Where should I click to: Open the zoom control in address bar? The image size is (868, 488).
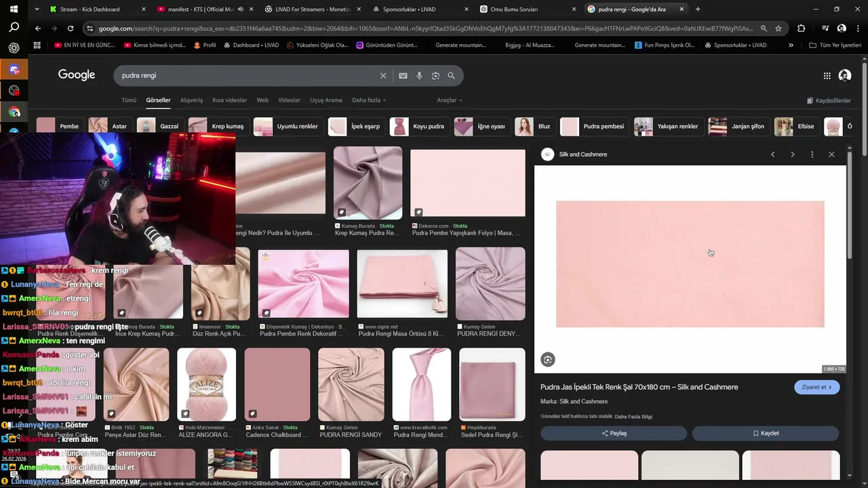[x=764, y=28]
